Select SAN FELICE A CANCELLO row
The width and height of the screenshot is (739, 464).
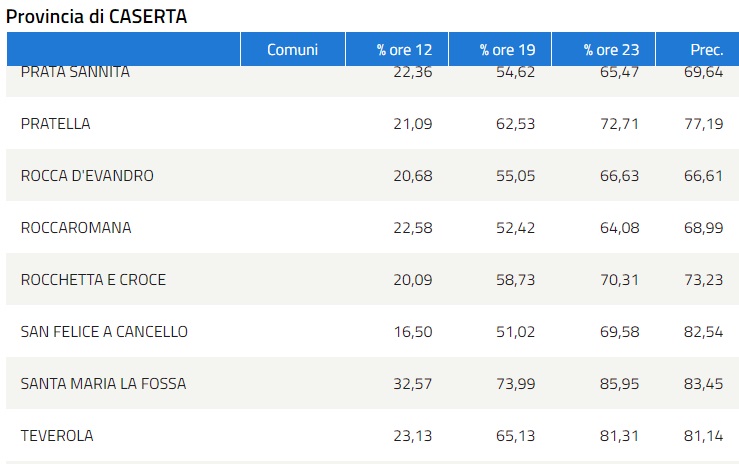pyautogui.click(x=104, y=332)
